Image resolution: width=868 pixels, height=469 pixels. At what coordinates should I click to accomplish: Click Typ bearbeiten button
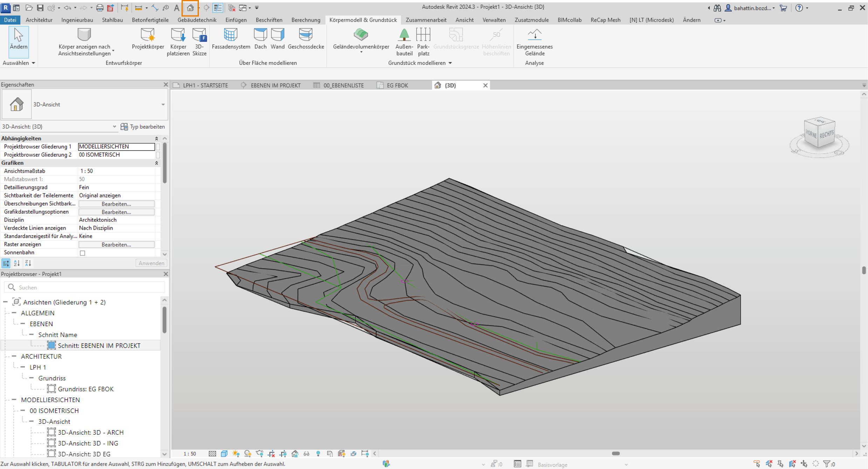[x=143, y=126]
